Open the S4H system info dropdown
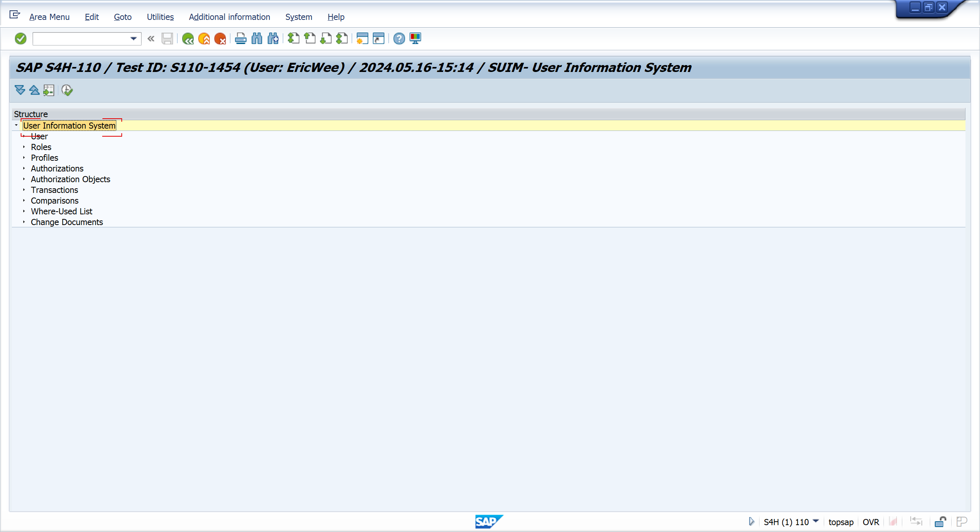The width and height of the screenshot is (980, 532). [x=816, y=521]
